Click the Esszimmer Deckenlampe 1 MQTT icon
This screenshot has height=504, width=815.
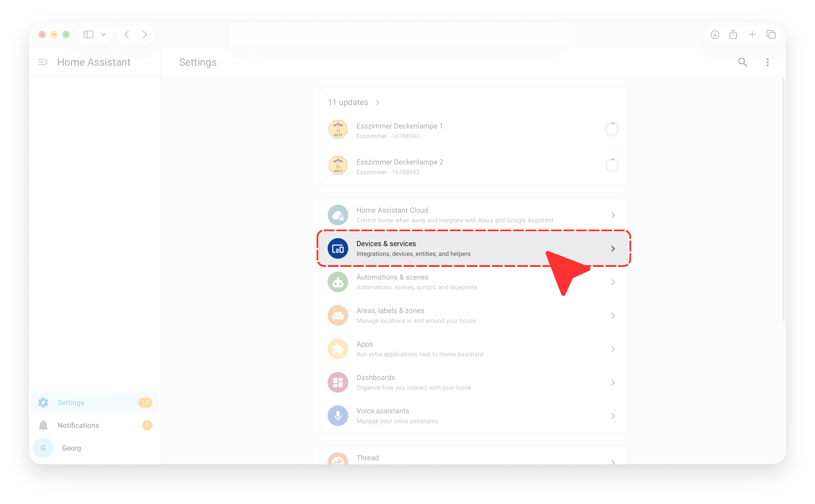(338, 129)
